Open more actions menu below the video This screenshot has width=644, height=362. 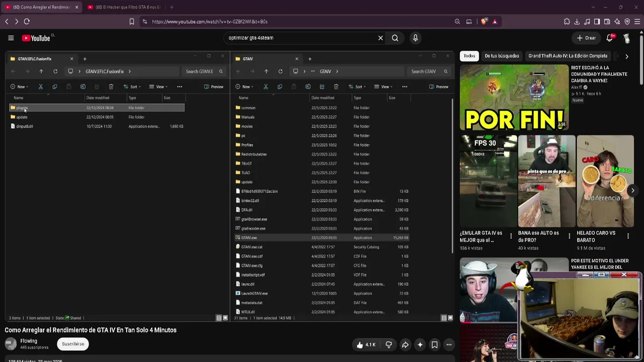coord(449,345)
